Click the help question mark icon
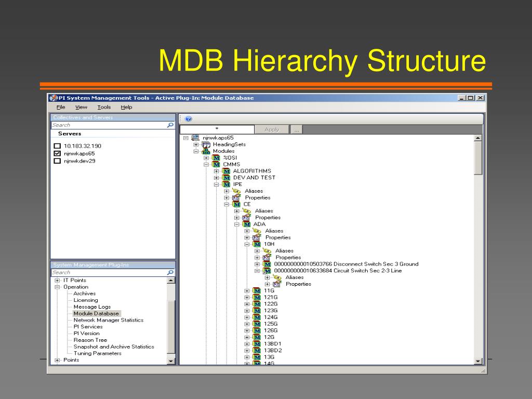This screenshot has width=532, height=399. [189, 119]
